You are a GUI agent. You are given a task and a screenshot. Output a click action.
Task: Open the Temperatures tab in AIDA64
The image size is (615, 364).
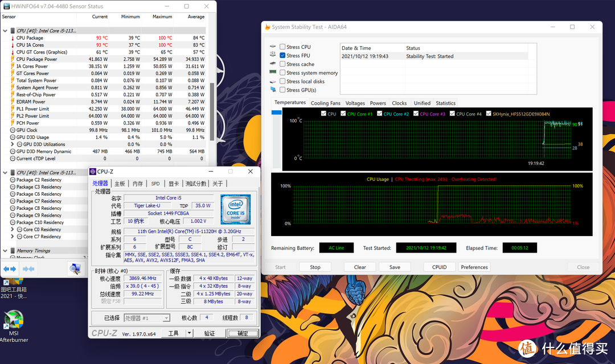point(290,102)
